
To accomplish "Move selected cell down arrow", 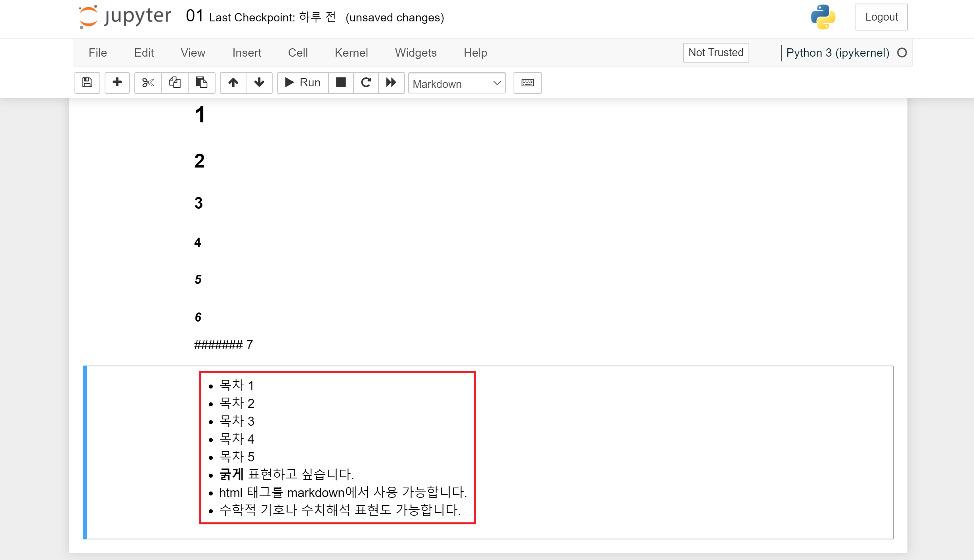I will pyautogui.click(x=259, y=82).
